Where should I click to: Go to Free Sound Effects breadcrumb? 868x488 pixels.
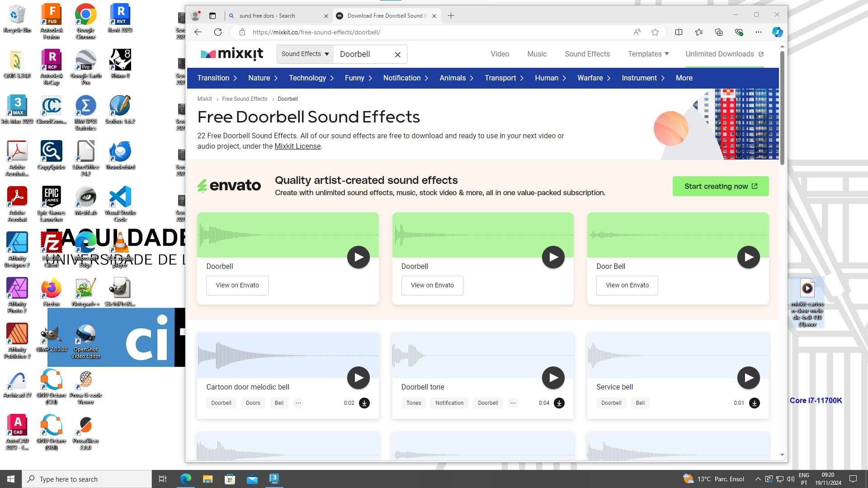coord(245,99)
